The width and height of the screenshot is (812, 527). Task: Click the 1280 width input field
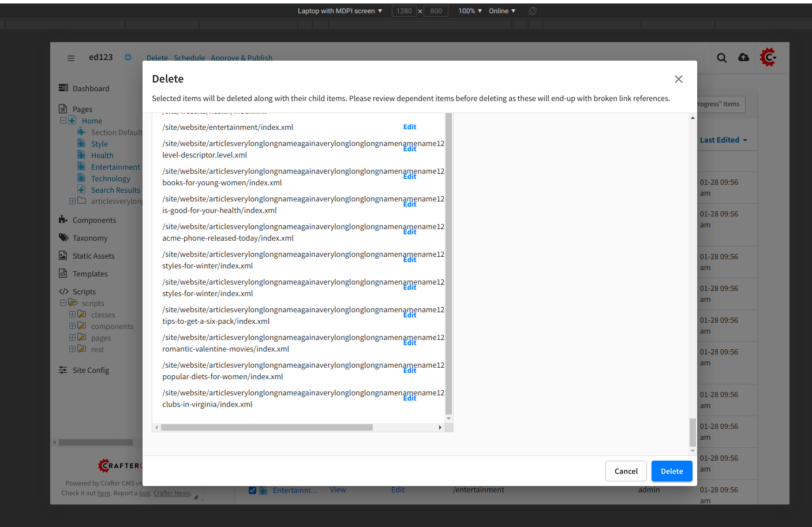coord(404,11)
